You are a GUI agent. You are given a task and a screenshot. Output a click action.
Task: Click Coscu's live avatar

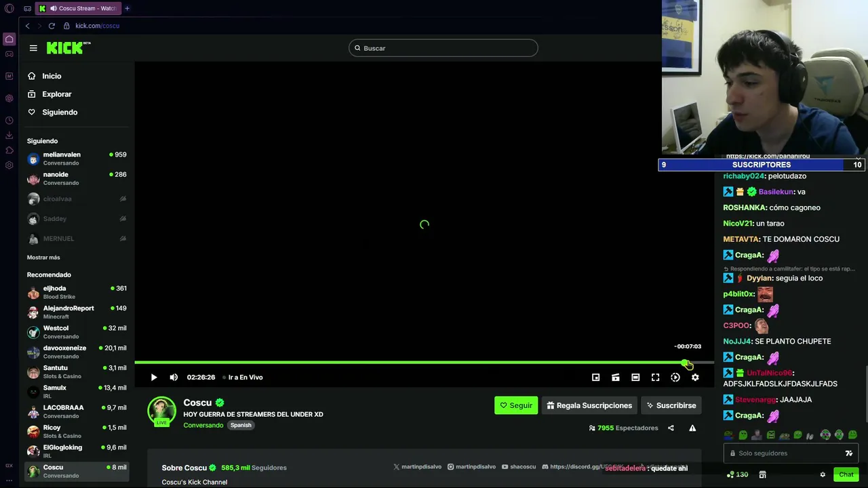[x=161, y=411]
